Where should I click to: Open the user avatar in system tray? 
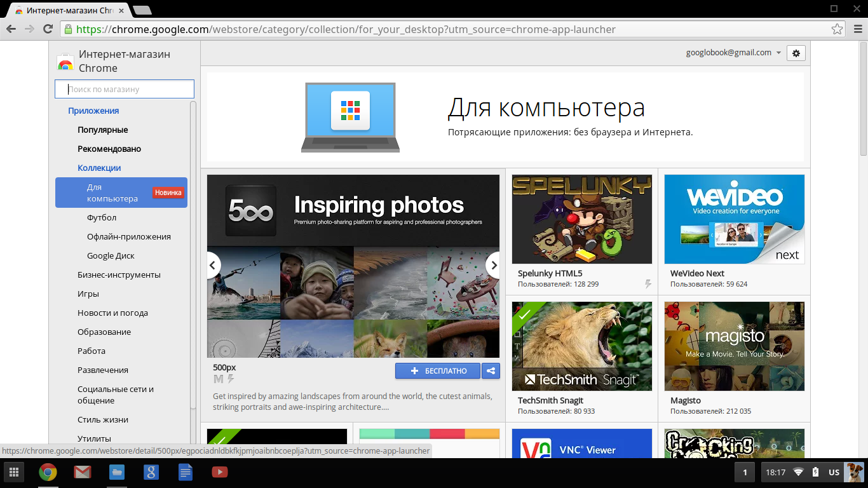point(855,472)
